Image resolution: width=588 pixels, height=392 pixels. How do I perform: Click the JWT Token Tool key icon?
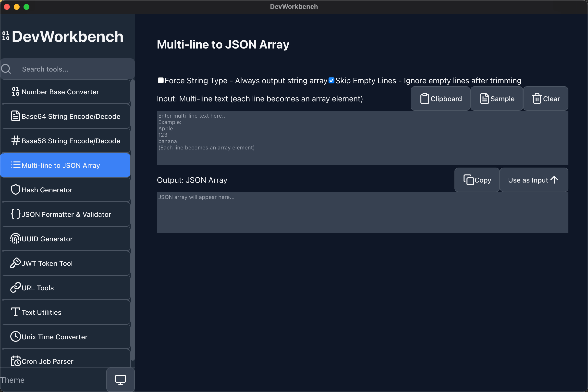(x=15, y=263)
